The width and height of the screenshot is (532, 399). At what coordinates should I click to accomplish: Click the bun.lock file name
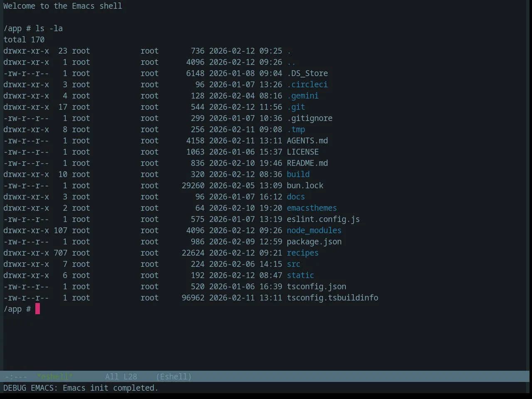click(305, 185)
